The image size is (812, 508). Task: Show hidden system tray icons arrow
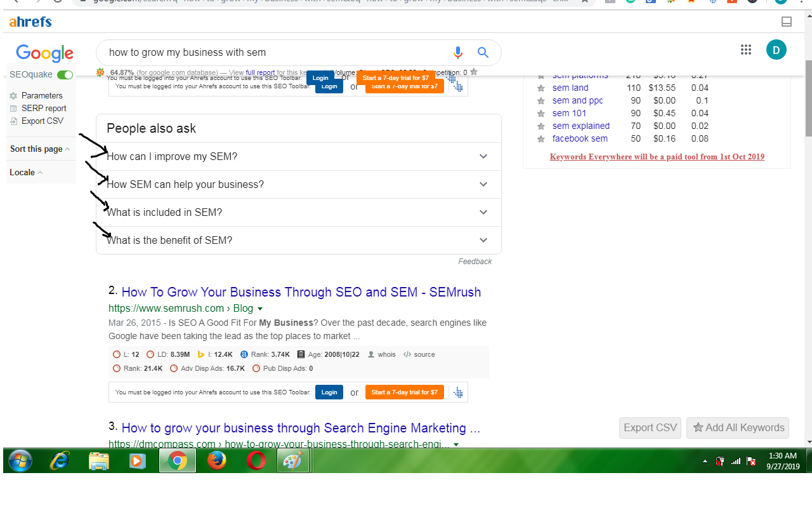point(705,461)
